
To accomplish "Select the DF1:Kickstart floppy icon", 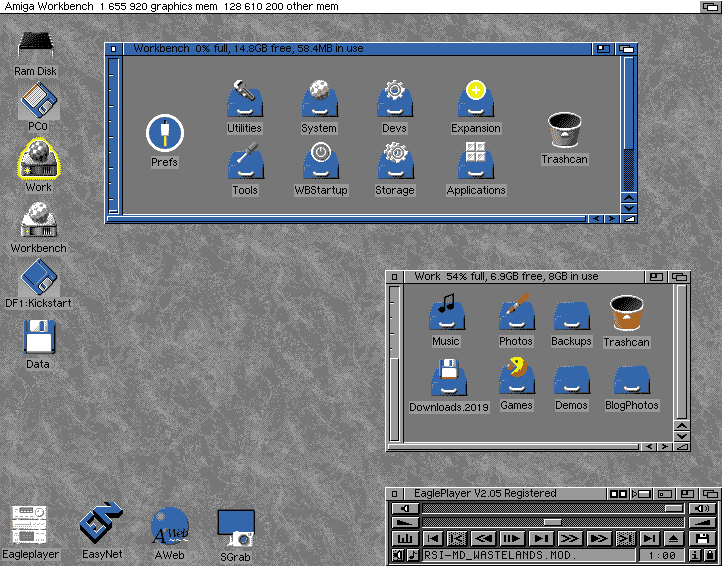I will pyautogui.click(x=38, y=283).
